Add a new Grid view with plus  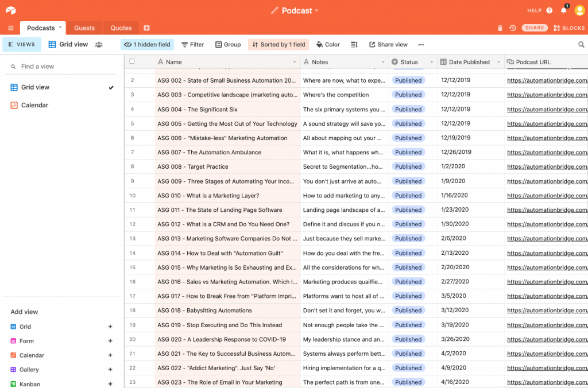(110, 327)
